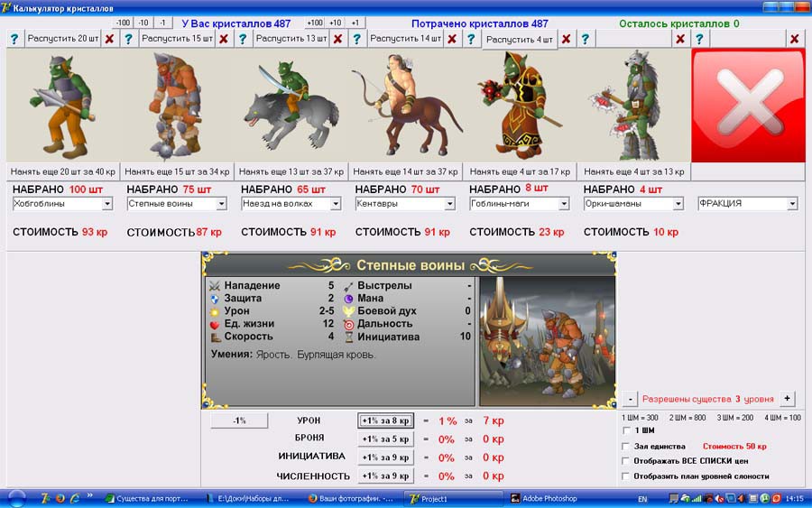Image resolution: width=812 pixels, height=508 pixels.
Task: Click the Project1 taskbar item
Action: pyautogui.click(x=453, y=499)
